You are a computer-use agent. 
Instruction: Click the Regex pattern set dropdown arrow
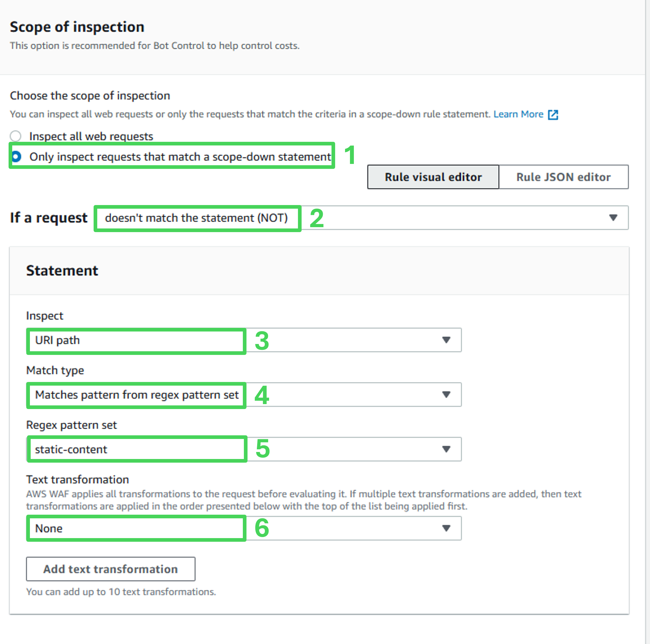[x=446, y=449]
